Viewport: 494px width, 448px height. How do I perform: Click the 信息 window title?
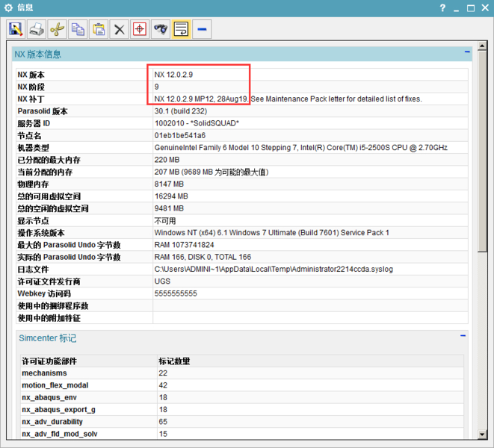click(x=25, y=7)
